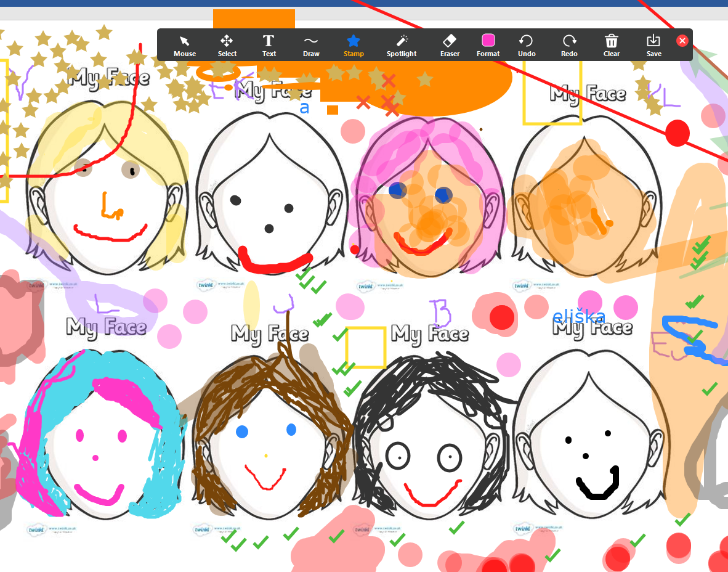This screenshot has width=728, height=572.
Task: Enable the Spotlight tool
Action: pos(401,46)
